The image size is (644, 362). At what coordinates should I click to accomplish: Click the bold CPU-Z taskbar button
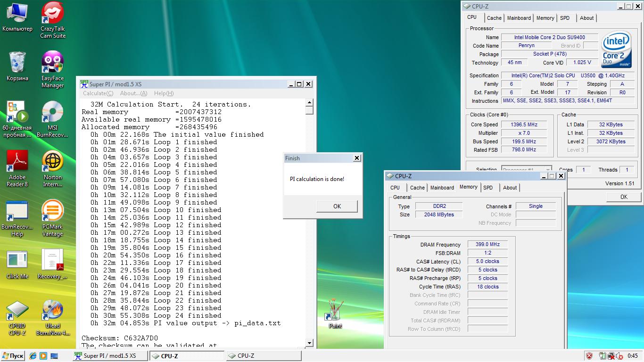186,356
